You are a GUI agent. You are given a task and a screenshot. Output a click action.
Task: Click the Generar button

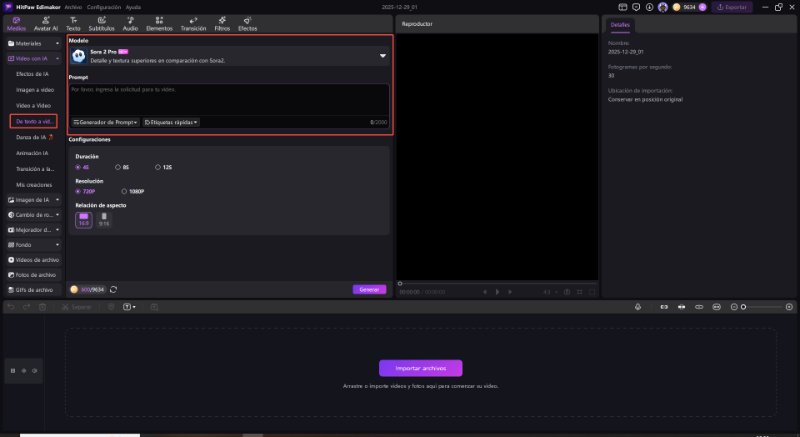click(369, 290)
